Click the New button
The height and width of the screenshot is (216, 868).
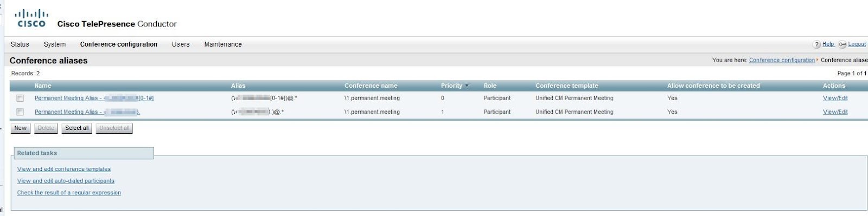[x=21, y=128]
